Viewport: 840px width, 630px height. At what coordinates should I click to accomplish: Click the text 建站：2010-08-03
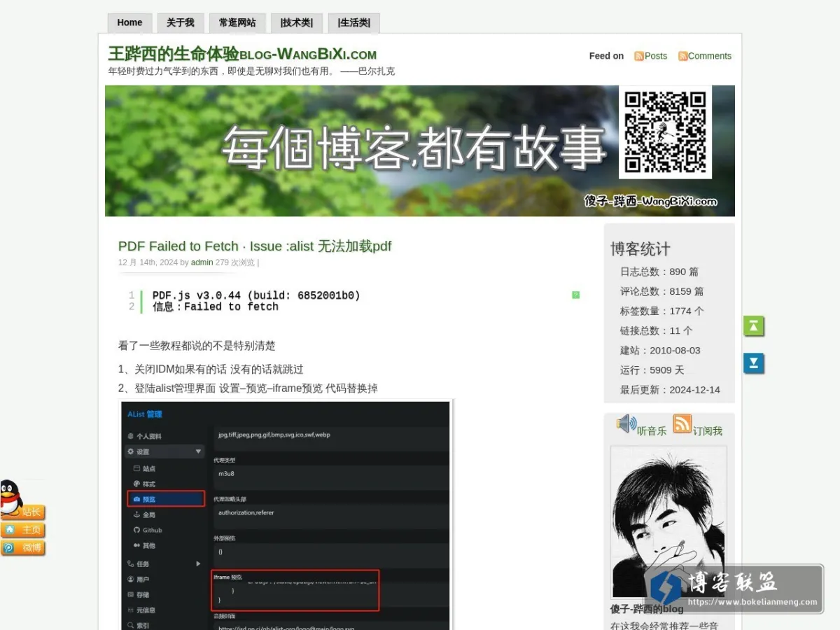pos(660,350)
